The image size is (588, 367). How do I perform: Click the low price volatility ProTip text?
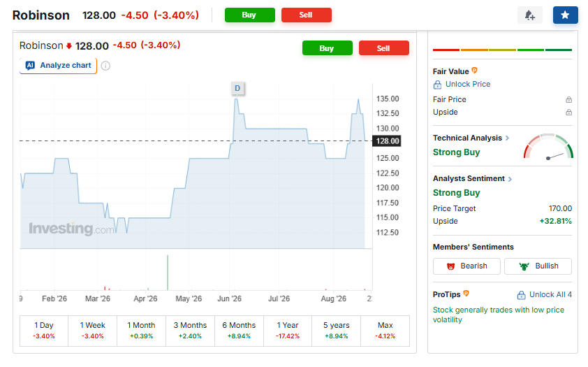(499, 315)
